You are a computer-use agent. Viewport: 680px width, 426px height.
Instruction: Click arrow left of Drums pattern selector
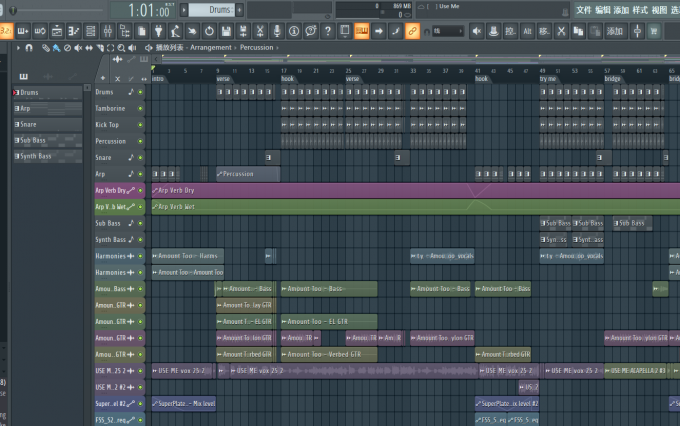pos(184,10)
